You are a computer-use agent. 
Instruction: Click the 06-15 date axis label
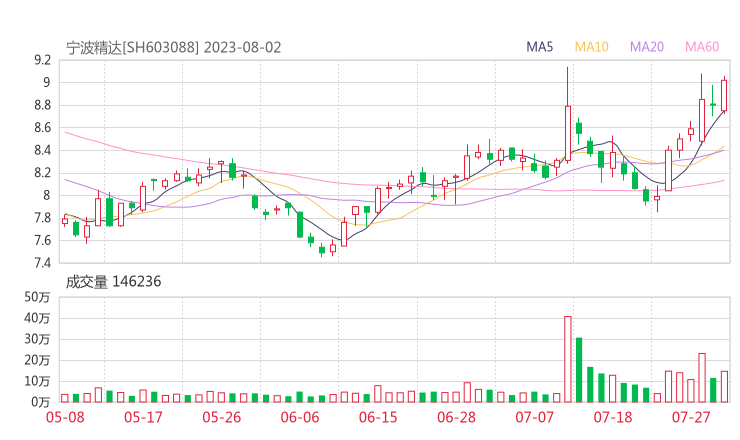pos(378,417)
